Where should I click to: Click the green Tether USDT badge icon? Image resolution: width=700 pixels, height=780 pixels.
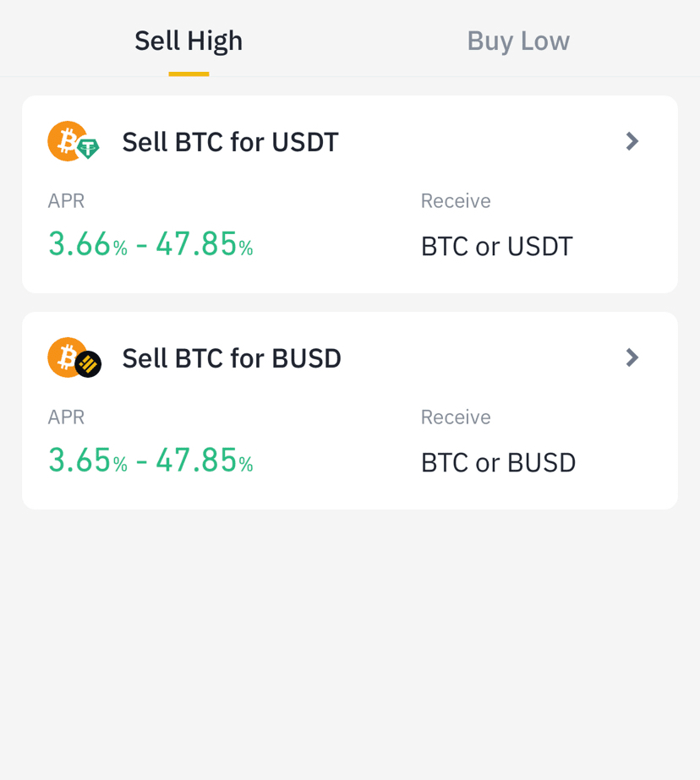88,149
